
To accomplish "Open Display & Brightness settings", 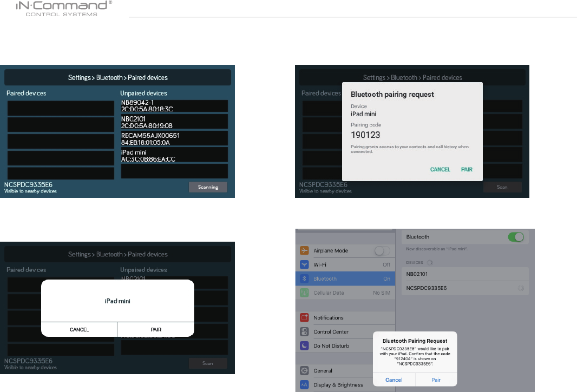I will (334, 384).
